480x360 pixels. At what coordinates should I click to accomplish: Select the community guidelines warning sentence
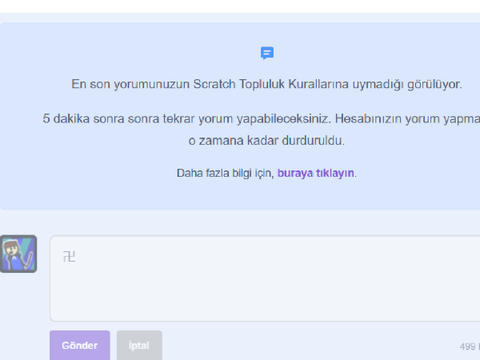click(x=267, y=84)
